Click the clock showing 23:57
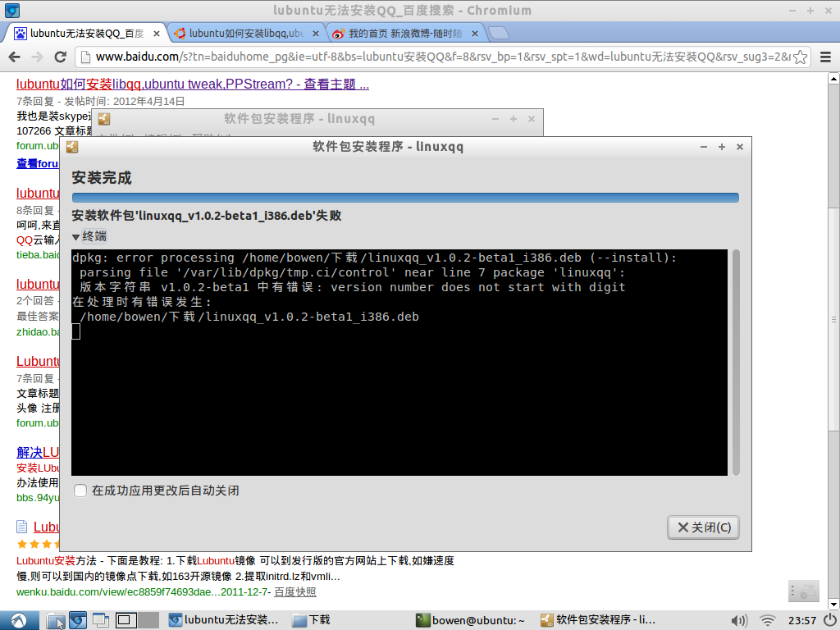 tap(802, 620)
